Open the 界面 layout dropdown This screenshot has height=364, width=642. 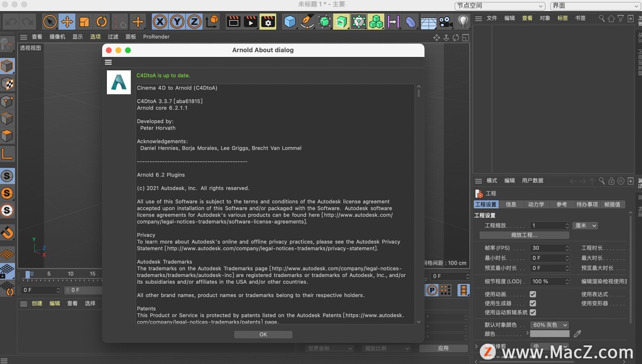[595, 6]
